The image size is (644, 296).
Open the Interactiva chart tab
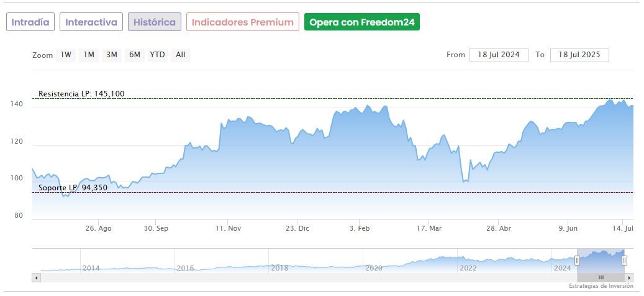coord(91,22)
